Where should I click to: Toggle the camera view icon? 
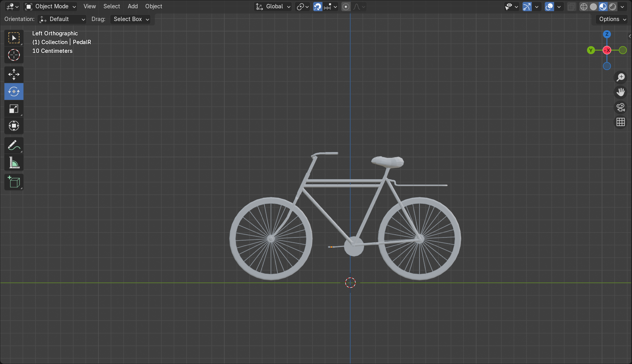coord(620,107)
